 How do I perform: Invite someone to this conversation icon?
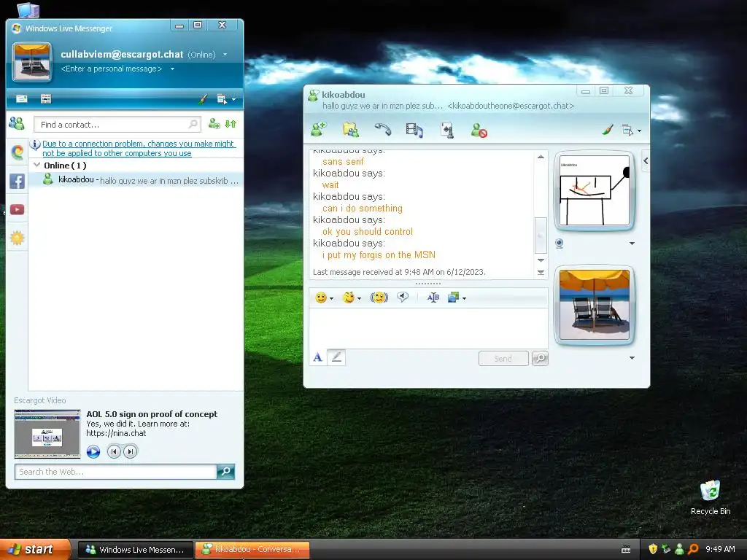[x=318, y=130]
